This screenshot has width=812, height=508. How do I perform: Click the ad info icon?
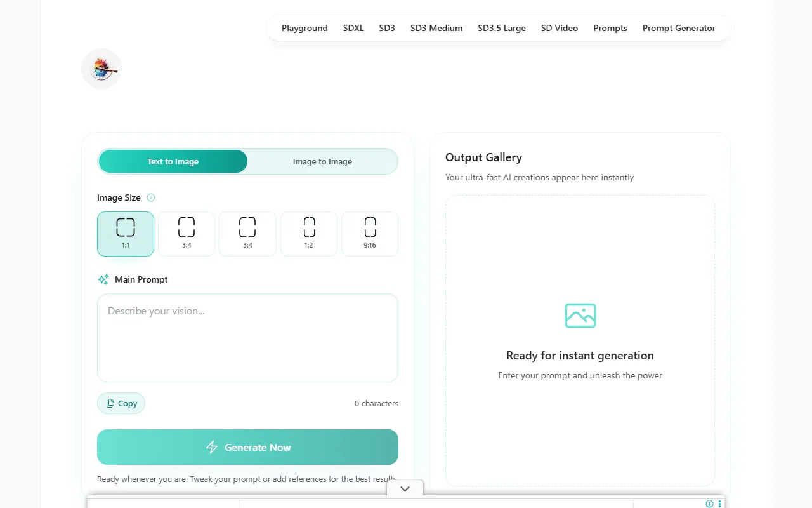click(x=709, y=504)
